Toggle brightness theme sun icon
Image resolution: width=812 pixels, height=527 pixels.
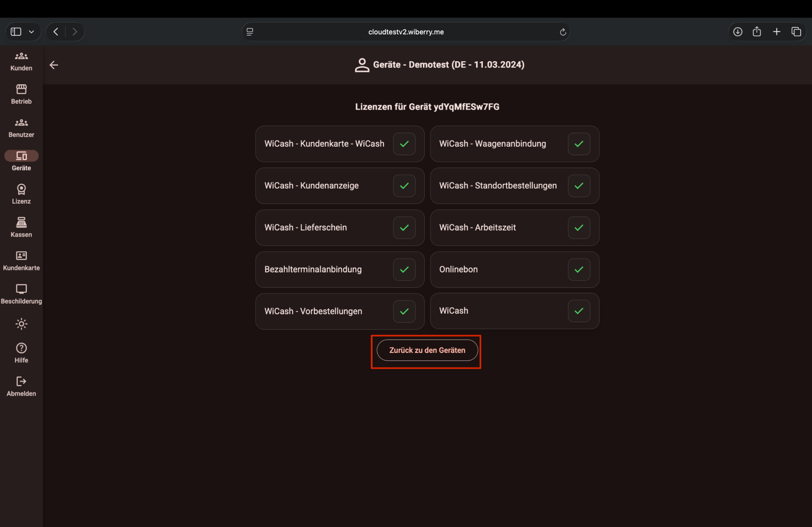pos(21,324)
